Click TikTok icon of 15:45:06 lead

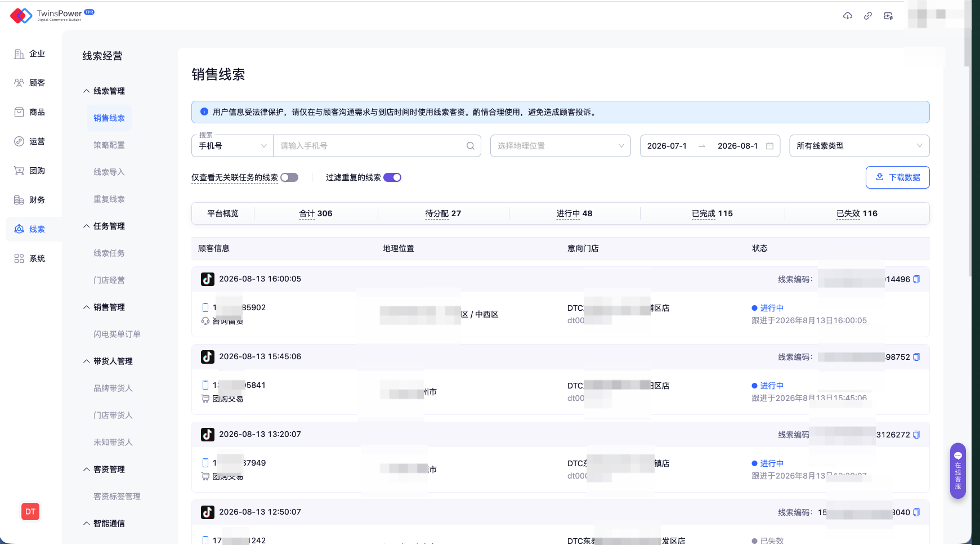click(x=208, y=357)
